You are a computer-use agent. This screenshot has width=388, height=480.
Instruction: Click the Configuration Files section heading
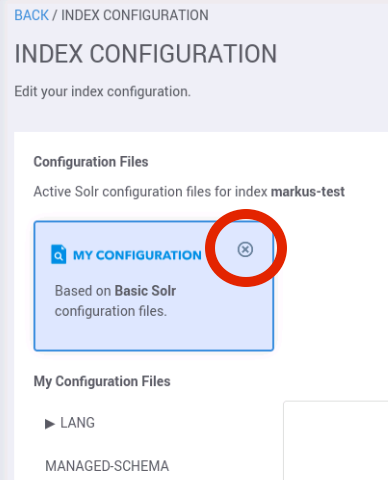[x=91, y=162]
